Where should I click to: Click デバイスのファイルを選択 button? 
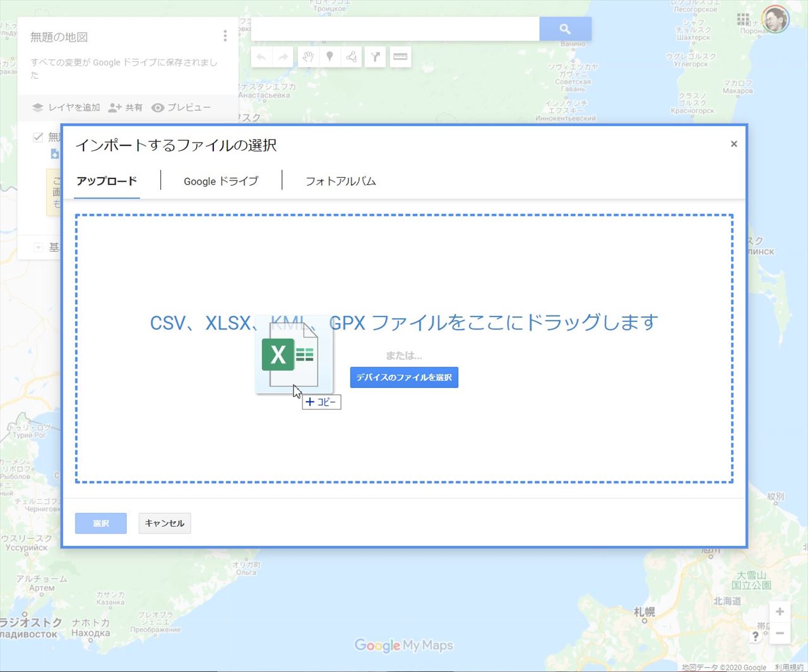pos(404,377)
